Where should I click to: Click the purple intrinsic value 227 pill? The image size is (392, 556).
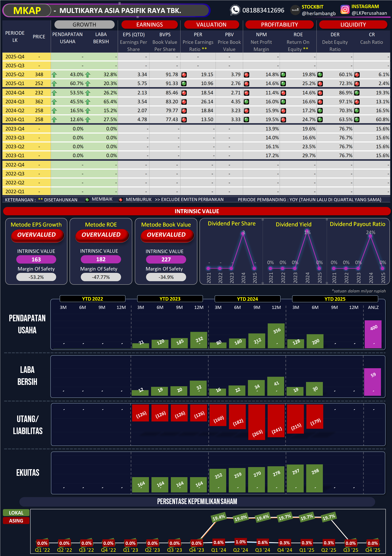(166, 259)
